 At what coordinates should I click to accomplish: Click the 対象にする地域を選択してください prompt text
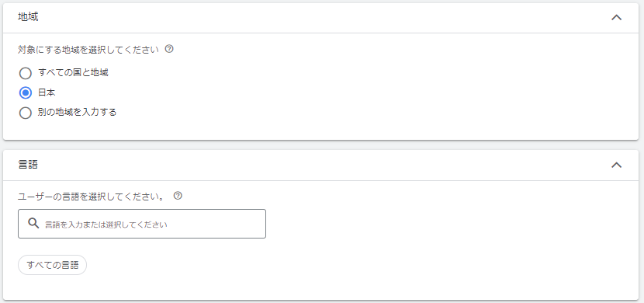(x=88, y=50)
